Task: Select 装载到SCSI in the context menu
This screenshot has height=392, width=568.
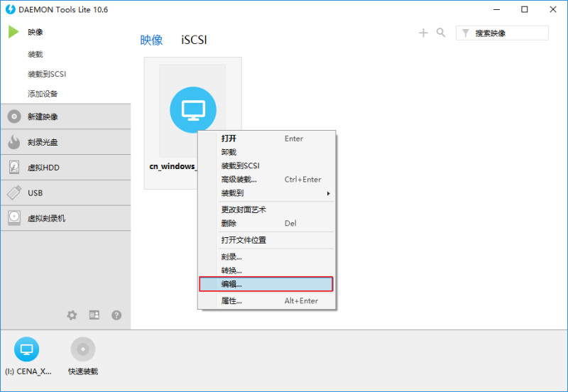Action: [x=266, y=165]
